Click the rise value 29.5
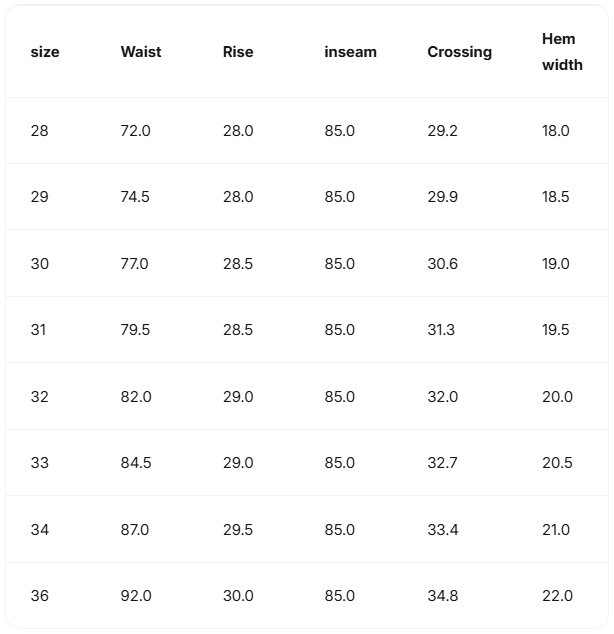The height and width of the screenshot is (634, 614). click(x=238, y=530)
